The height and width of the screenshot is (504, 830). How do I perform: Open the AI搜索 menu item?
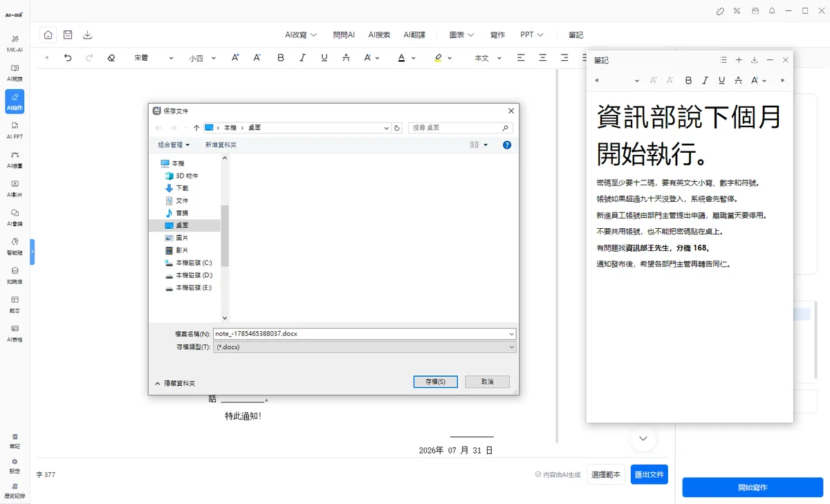coord(379,35)
